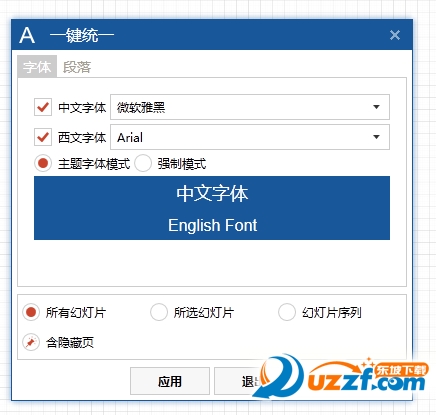Click the A font icon in title bar

click(x=27, y=35)
